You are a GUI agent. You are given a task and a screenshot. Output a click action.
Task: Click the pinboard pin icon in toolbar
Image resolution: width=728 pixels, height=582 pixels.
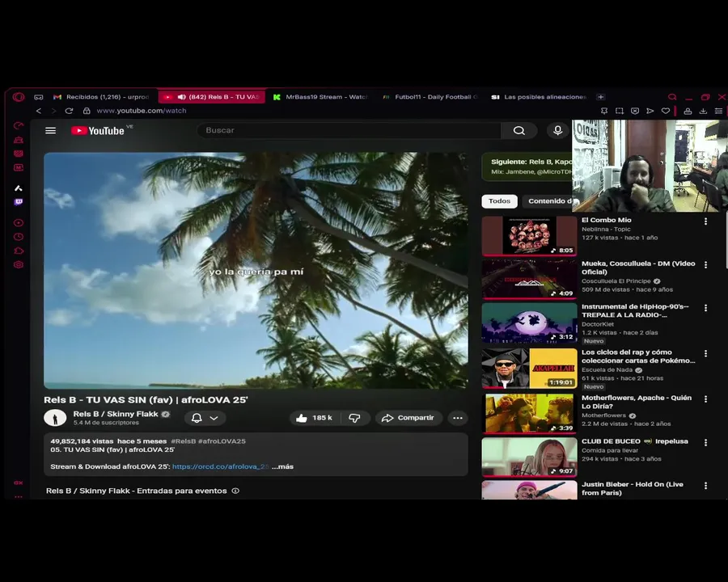[604, 111]
